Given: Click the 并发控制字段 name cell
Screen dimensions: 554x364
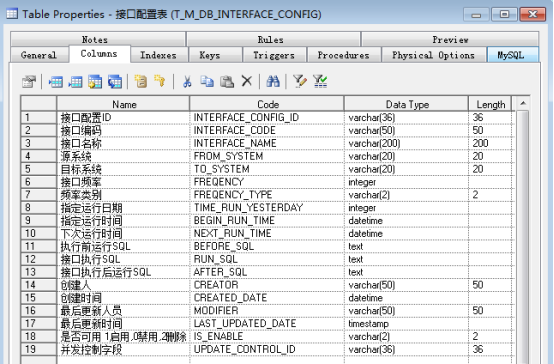Looking at the screenshot, I should click(123, 349).
